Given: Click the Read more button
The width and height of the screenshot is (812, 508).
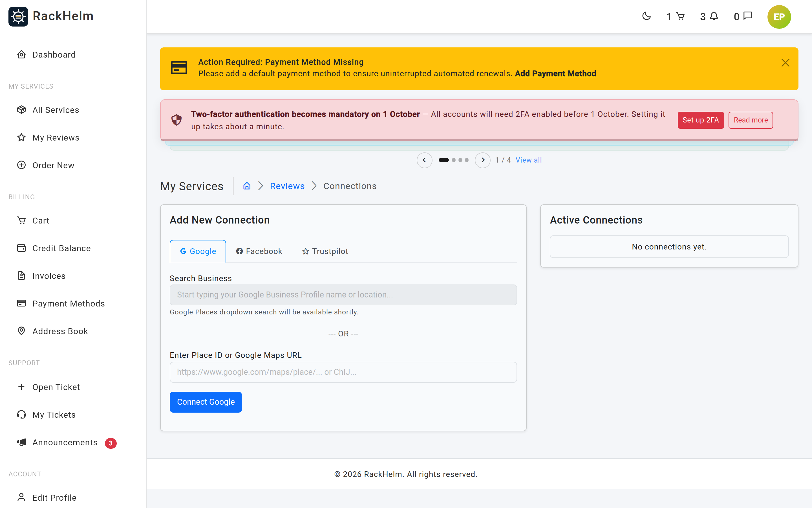Looking at the screenshot, I should (750, 120).
